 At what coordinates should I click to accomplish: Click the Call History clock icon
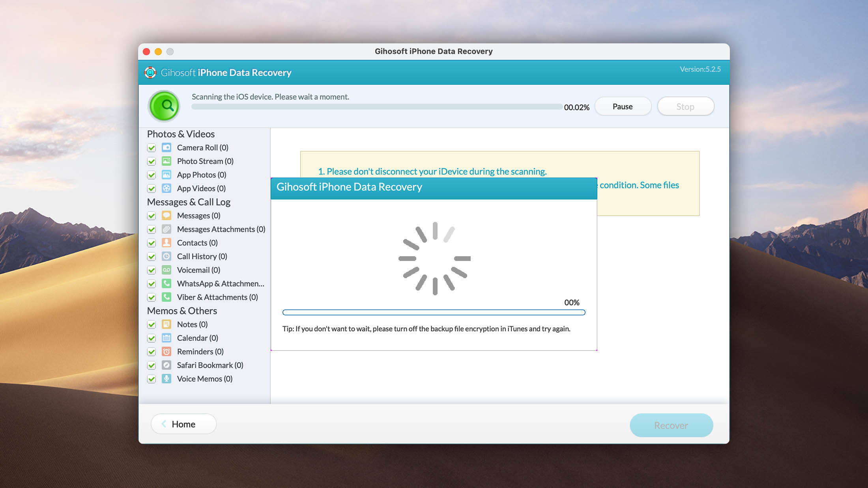(x=166, y=256)
